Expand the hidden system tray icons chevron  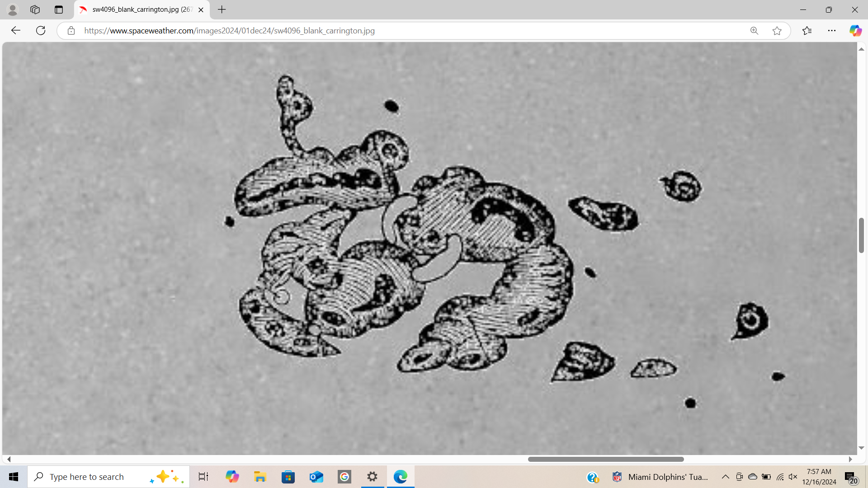[725, 477]
